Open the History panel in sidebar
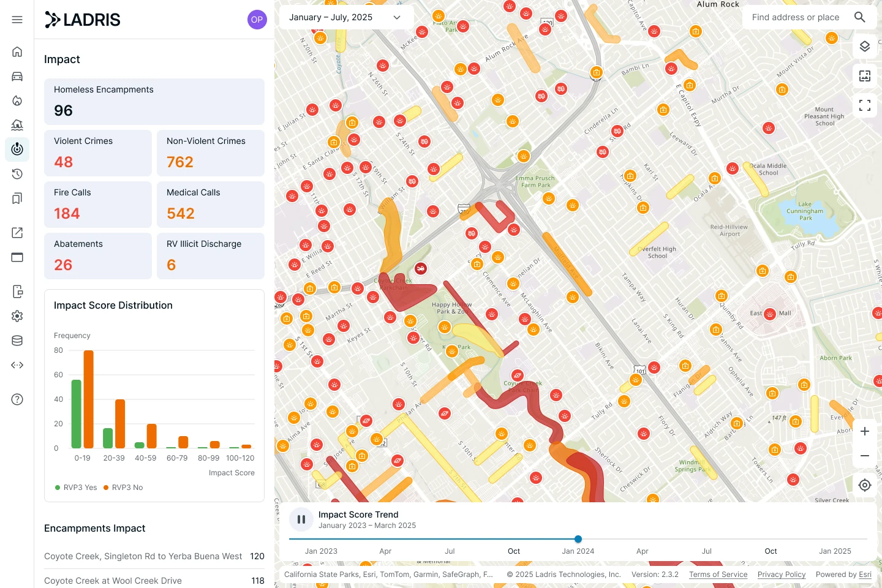 tap(17, 173)
